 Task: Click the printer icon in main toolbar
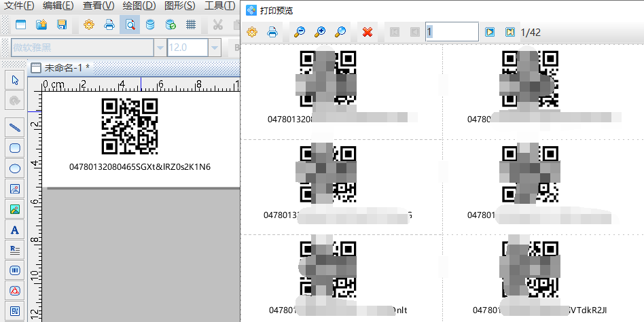pos(109,24)
